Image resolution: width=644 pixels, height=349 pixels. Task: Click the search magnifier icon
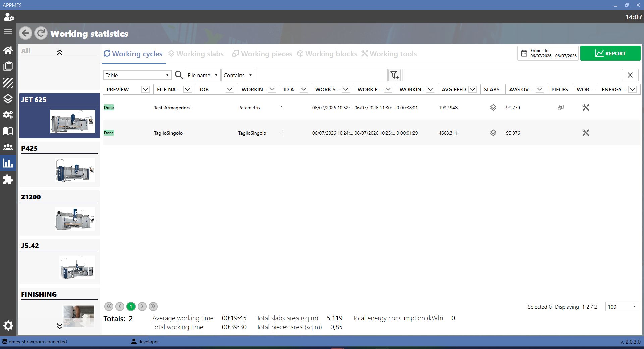pos(179,75)
